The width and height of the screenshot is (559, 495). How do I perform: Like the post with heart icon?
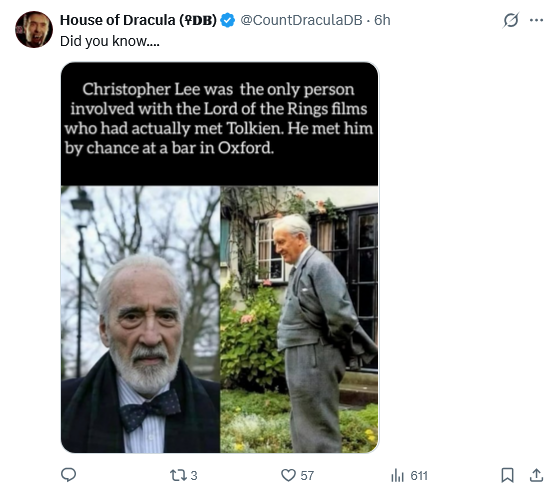click(x=288, y=475)
